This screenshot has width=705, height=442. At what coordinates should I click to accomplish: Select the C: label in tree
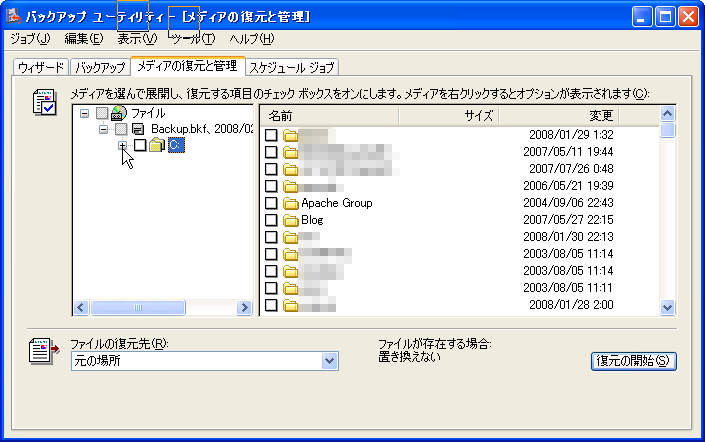coord(176,145)
